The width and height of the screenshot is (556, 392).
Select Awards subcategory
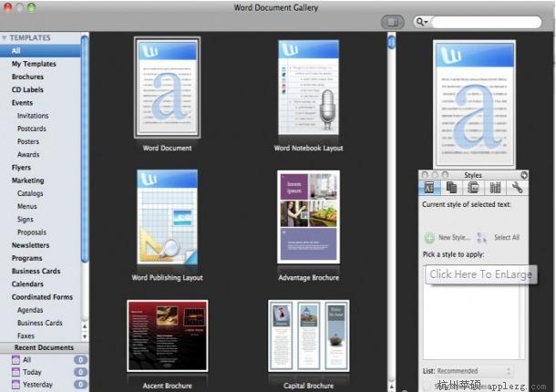[x=28, y=154]
